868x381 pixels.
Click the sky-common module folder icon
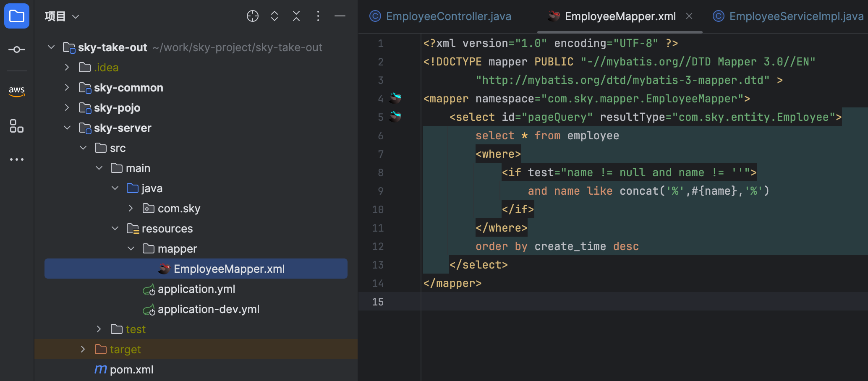click(x=85, y=88)
